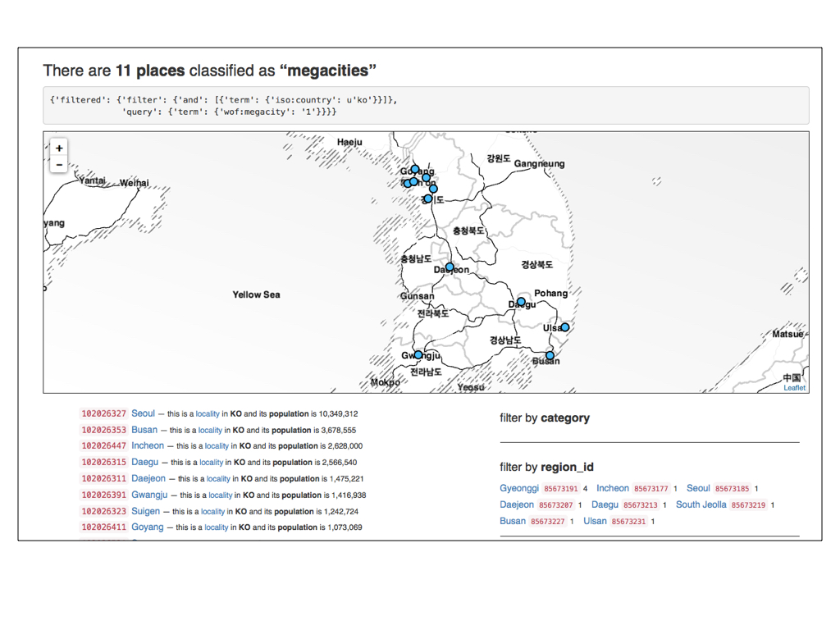Filter by Daegu region
Image resolution: width=840 pixels, height=630 pixels.
[x=605, y=504]
